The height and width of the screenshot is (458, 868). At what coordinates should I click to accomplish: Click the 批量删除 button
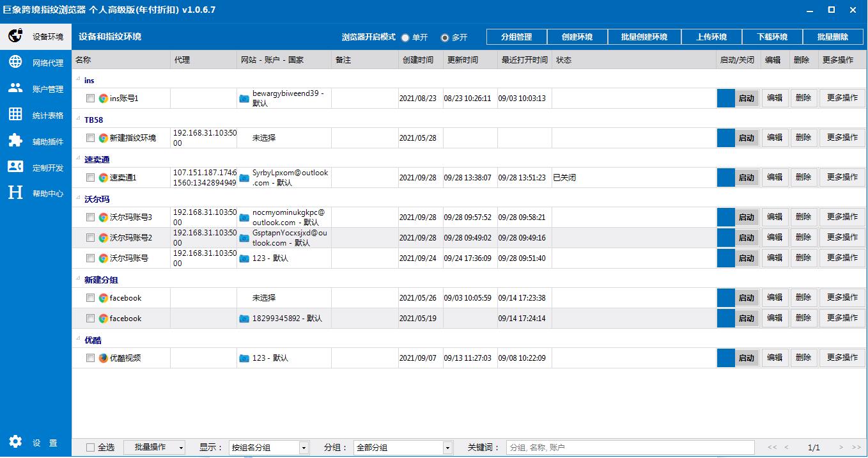click(x=833, y=37)
